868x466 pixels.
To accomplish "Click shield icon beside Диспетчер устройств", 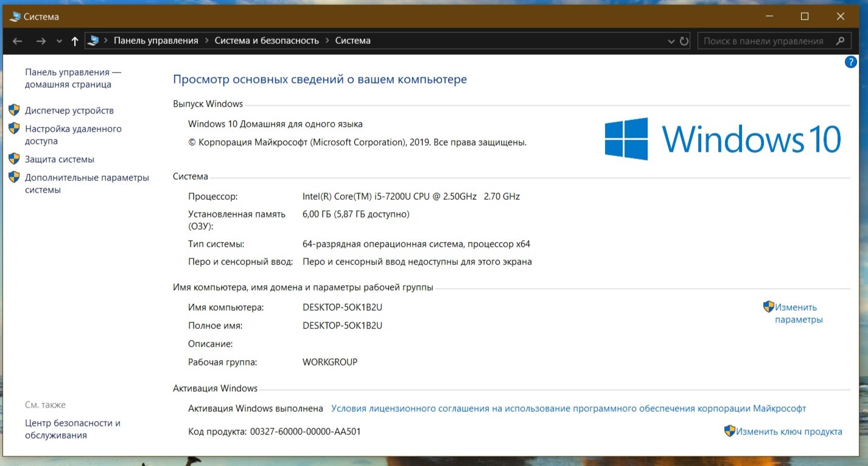I will tap(14, 110).
